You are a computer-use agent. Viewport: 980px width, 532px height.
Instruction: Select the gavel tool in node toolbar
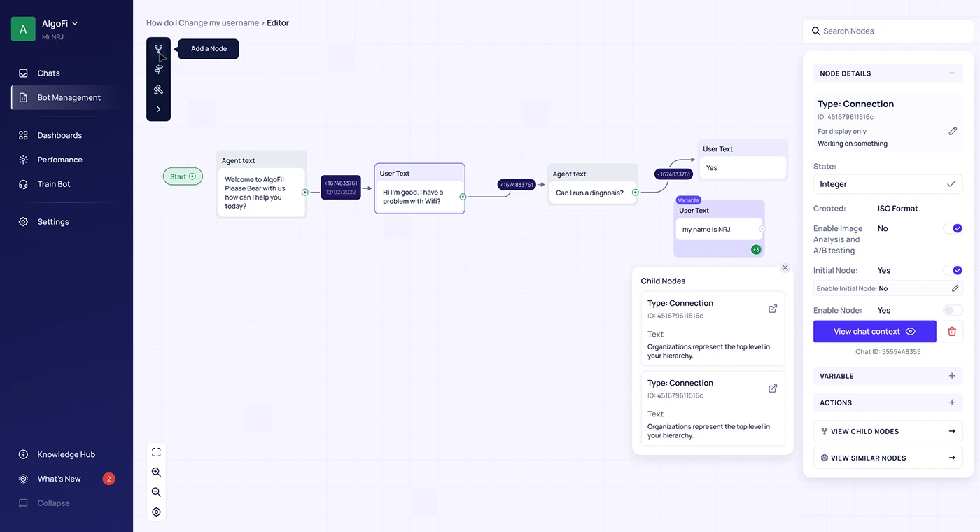pos(159,89)
